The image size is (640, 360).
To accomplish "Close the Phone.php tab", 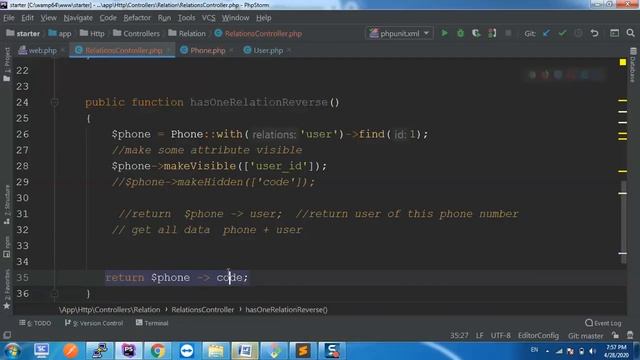I will pos(231,50).
